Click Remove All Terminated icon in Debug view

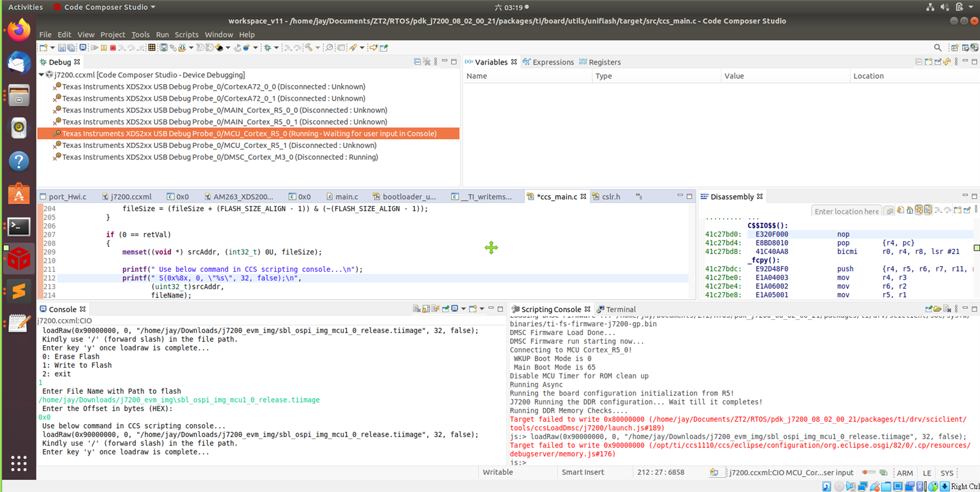coord(427,62)
